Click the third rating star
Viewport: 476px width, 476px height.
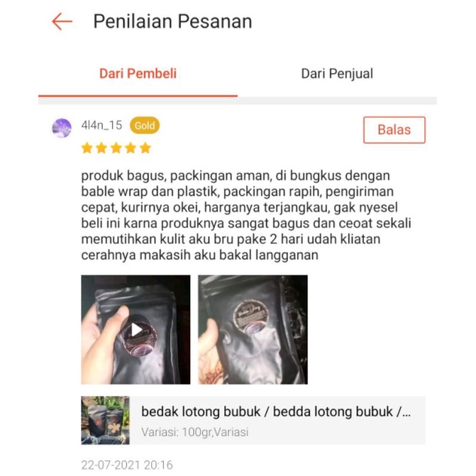point(116,148)
